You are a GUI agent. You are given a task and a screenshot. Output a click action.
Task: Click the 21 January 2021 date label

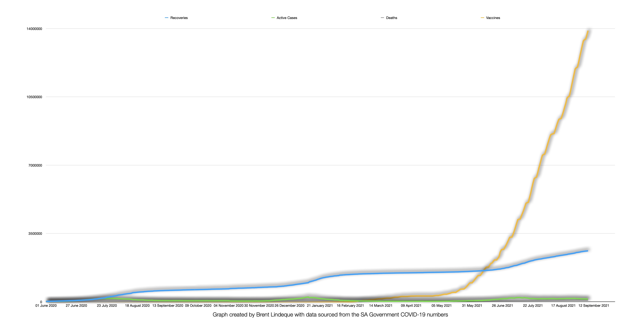click(x=320, y=305)
